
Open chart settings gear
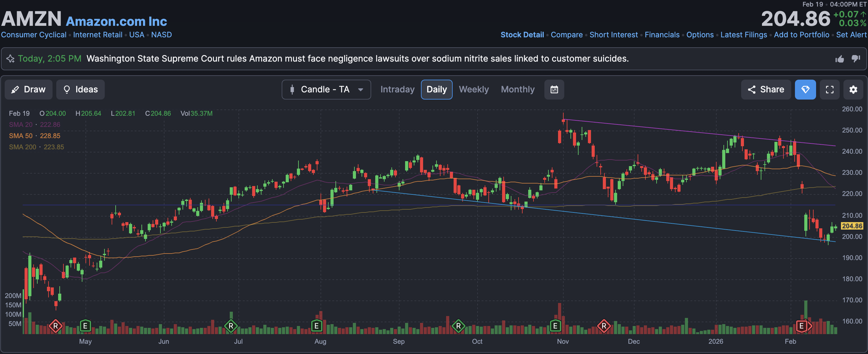point(853,89)
